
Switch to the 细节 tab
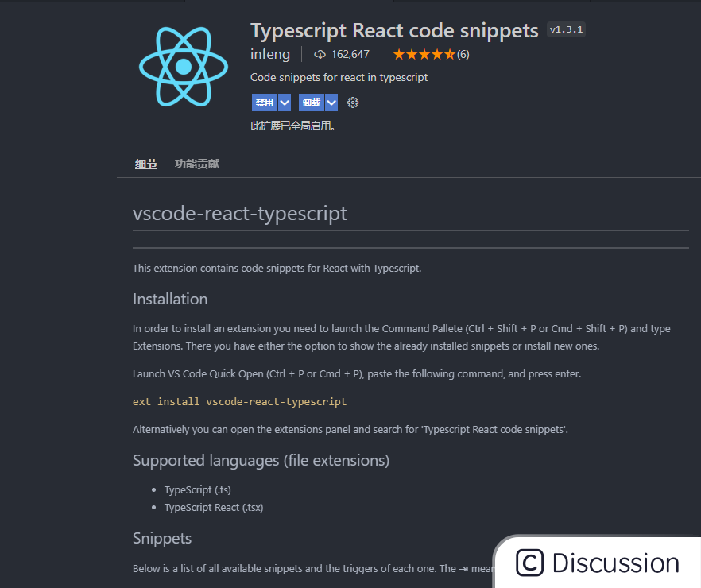pyautogui.click(x=146, y=164)
